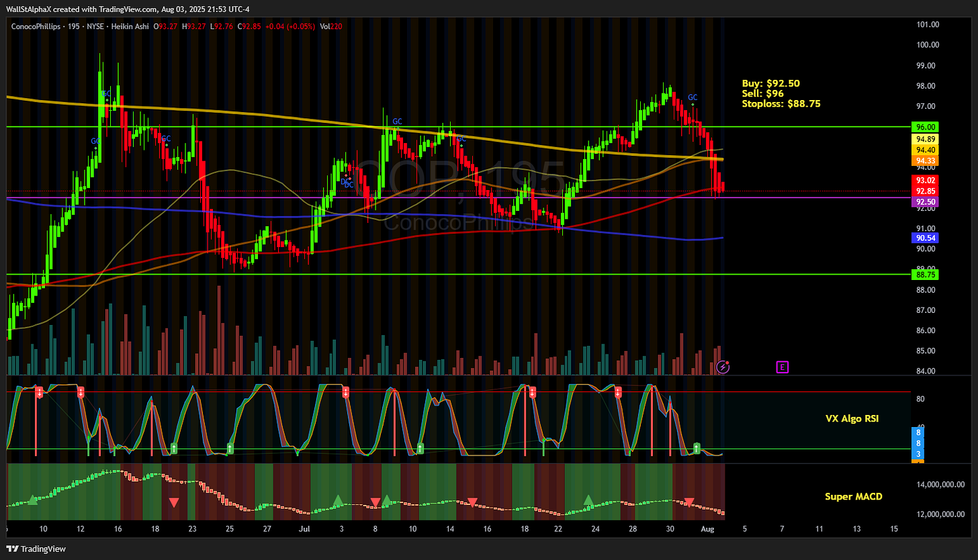
Task: Open the magenta E earnings marker
Action: [x=782, y=367]
